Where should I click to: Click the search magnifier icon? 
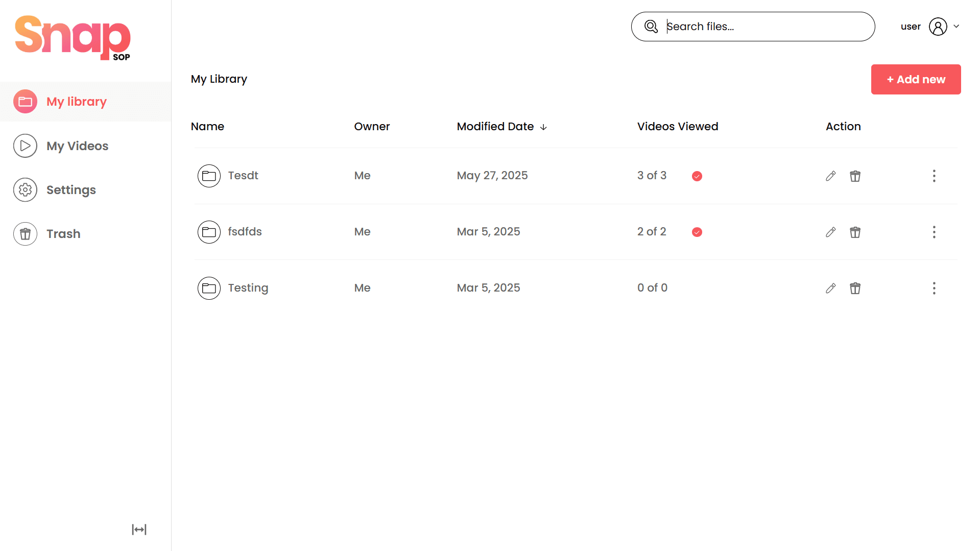pyautogui.click(x=651, y=27)
